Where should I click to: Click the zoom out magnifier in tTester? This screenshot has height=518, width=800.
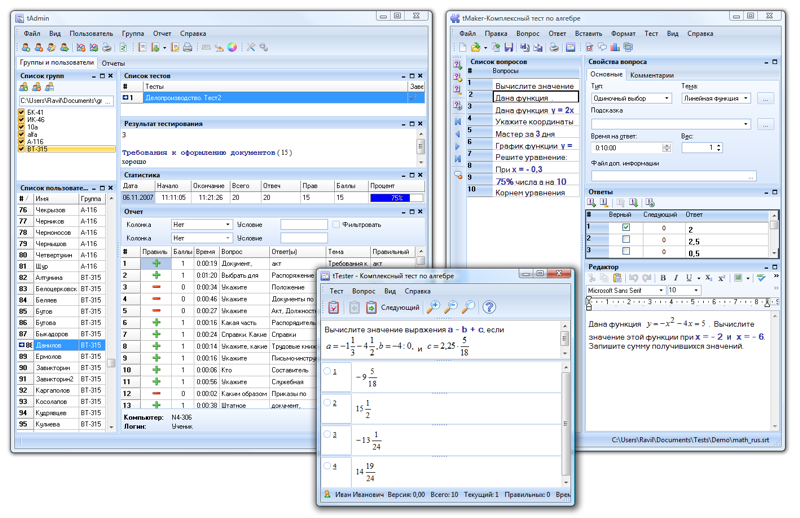pos(451,308)
